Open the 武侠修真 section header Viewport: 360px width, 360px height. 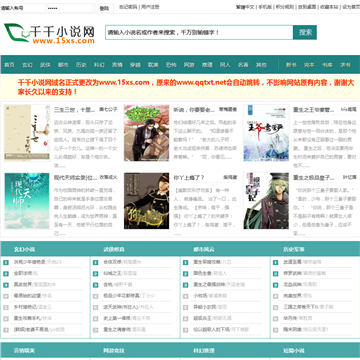114,249
